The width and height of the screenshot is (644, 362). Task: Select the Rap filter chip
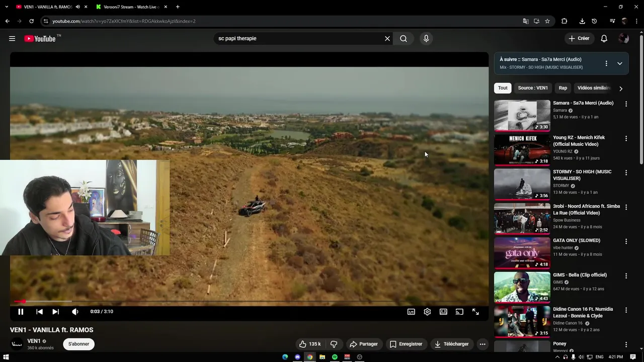pos(562,88)
